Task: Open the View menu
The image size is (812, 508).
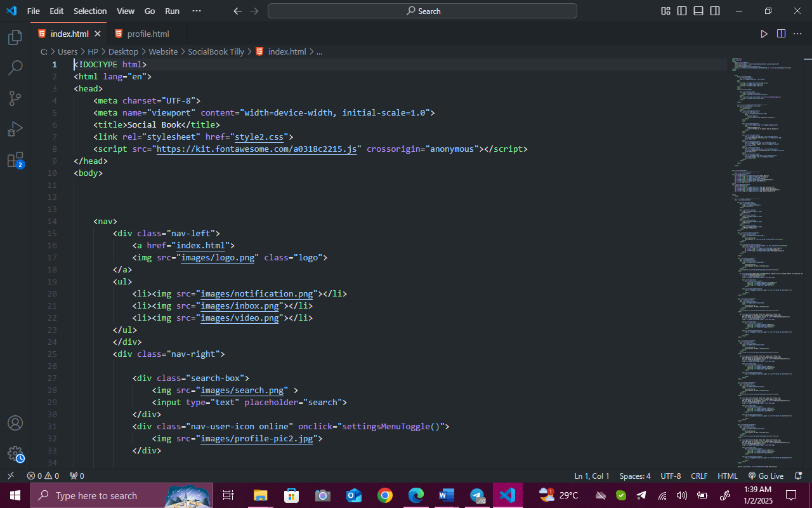Action: (126, 11)
